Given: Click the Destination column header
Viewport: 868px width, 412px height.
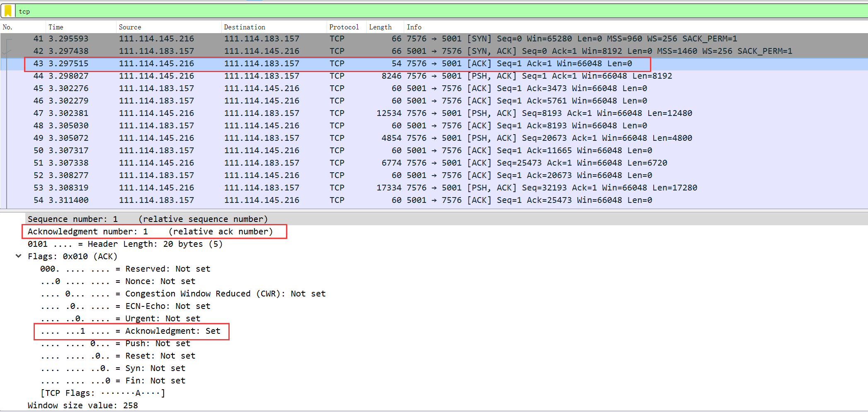Looking at the screenshot, I should [x=245, y=27].
